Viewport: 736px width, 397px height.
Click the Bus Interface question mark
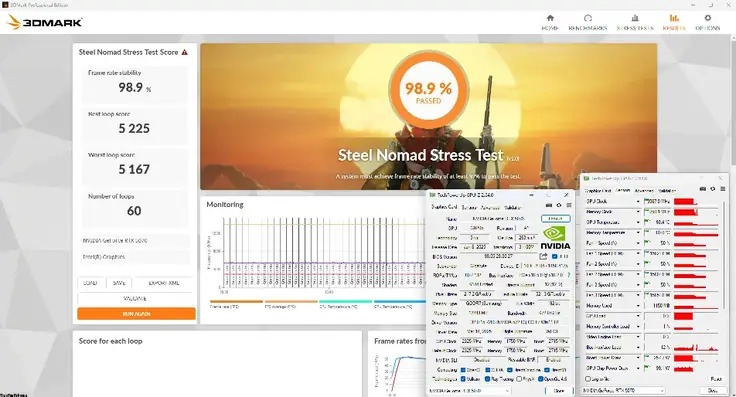pos(568,275)
